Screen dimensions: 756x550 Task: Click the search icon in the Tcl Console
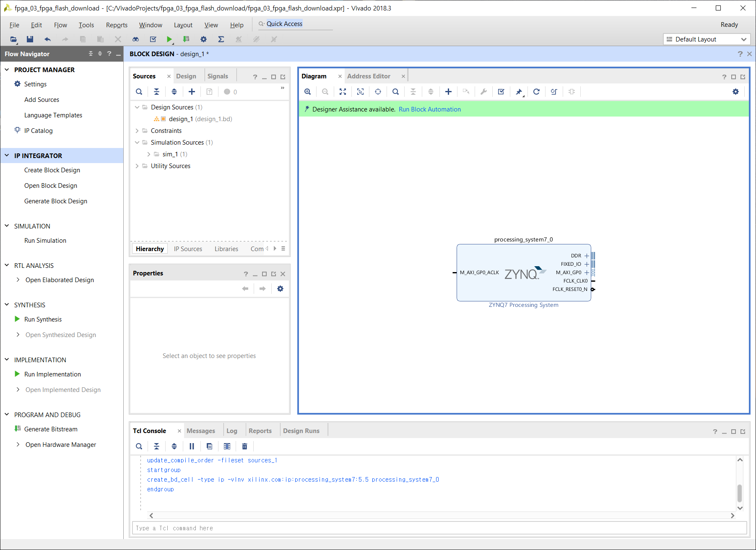coord(139,446)
